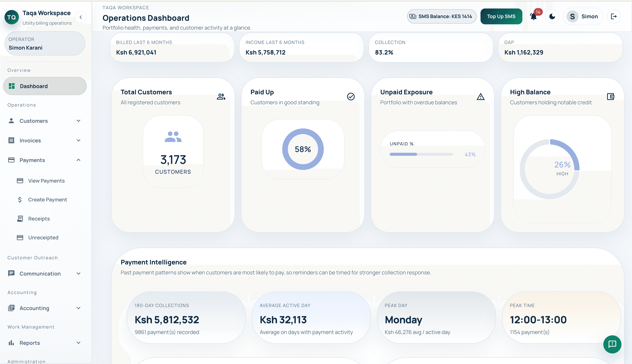The width and height of the screenshot is (632, 364).
Task: Click '1154 payment(s)' text
Action: [x=530, y=332]
